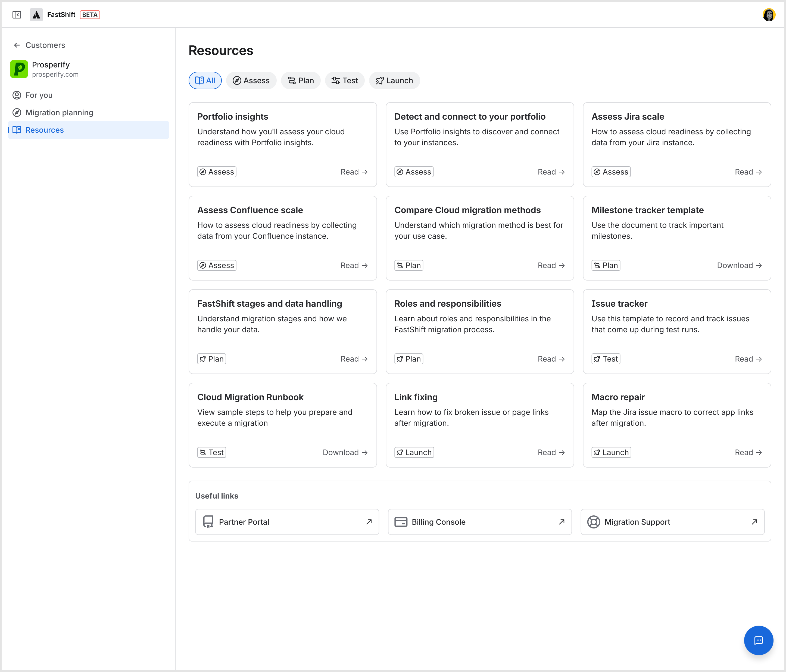
Task: Collapse the left sidebar panel
Action: coord(17,14)
